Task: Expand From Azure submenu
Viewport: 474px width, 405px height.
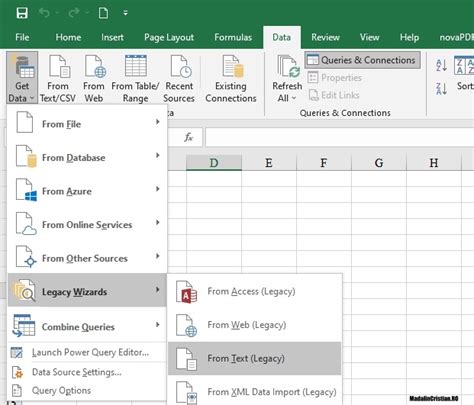Action: point(87,191)
